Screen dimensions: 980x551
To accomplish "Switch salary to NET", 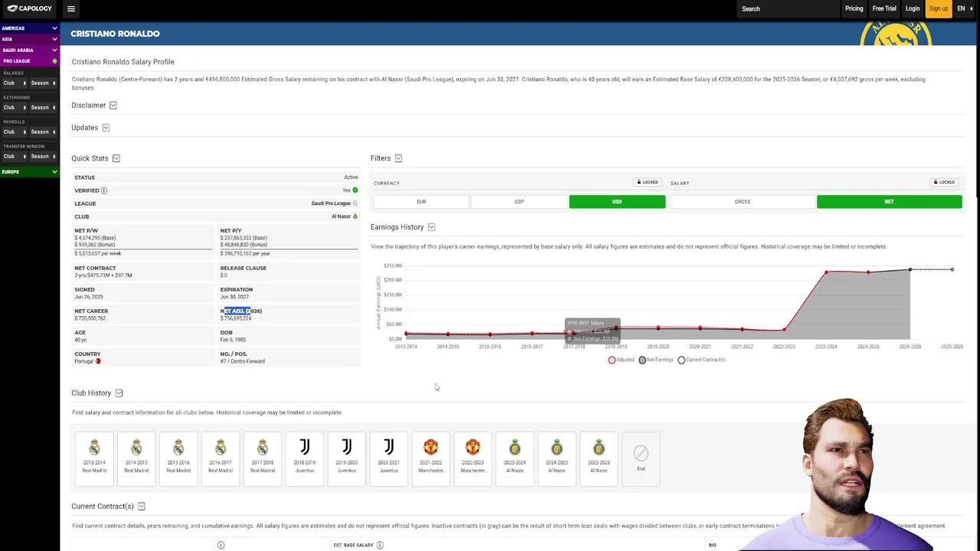I will (x=889, y=202).
